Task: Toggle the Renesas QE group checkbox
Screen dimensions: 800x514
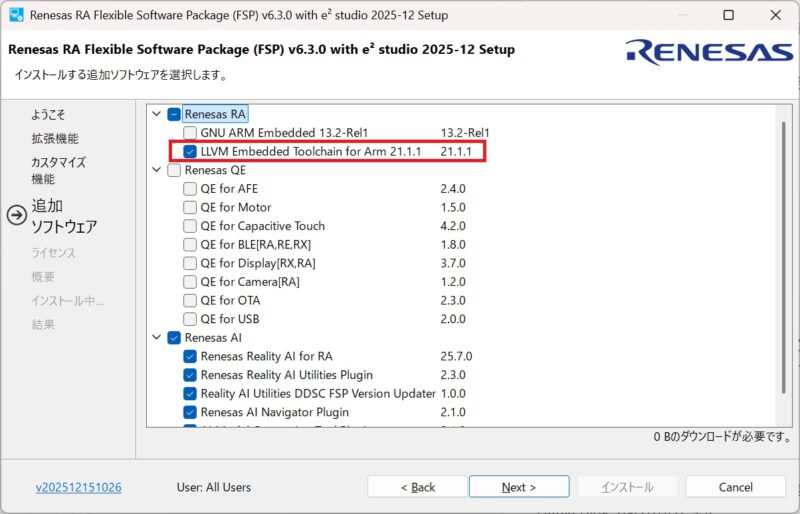Action: pos(174,170)
